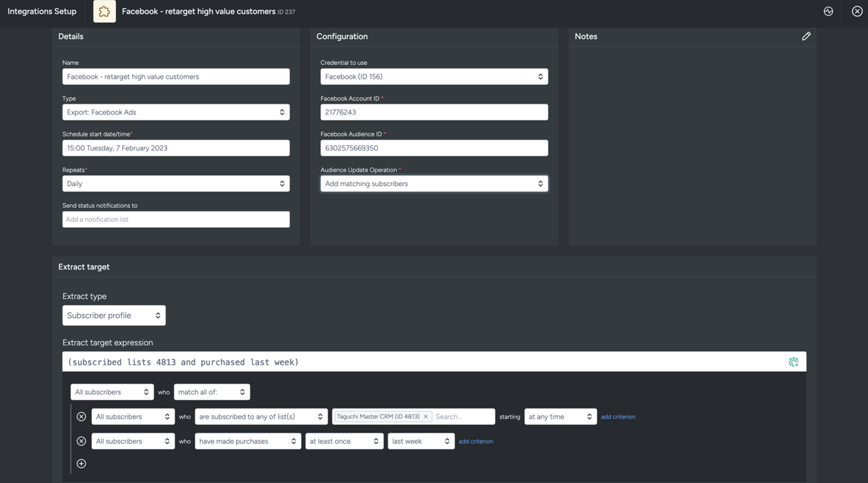868x483 pixels.
Task: Remove the have made purchases criterion row
Action: [81, 441]
